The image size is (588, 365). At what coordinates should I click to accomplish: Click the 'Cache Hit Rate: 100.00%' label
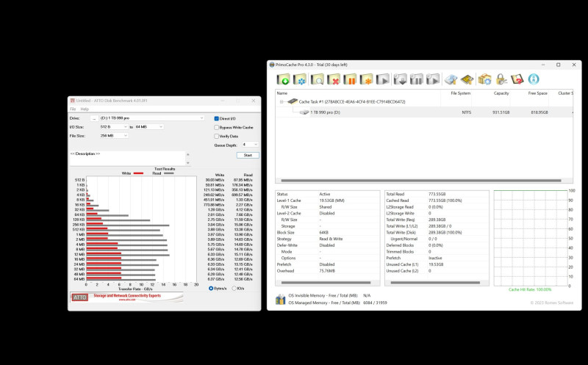(530, 289)
